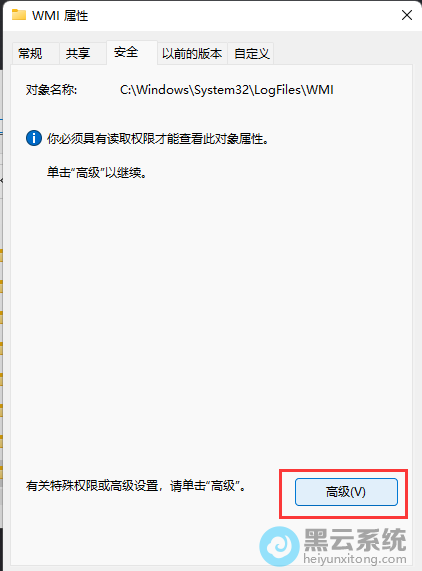Open the 自定义 tab
This screenshot has height=571, width=422.
click(251, 54)
